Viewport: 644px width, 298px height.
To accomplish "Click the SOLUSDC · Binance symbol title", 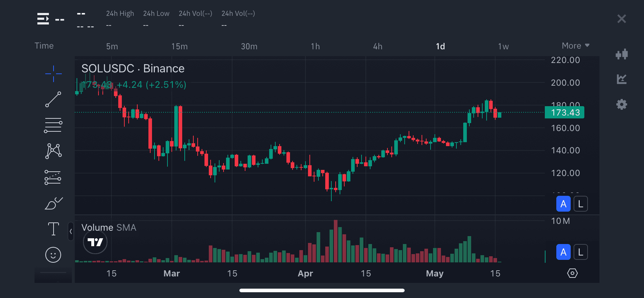I will pos(133,68).
